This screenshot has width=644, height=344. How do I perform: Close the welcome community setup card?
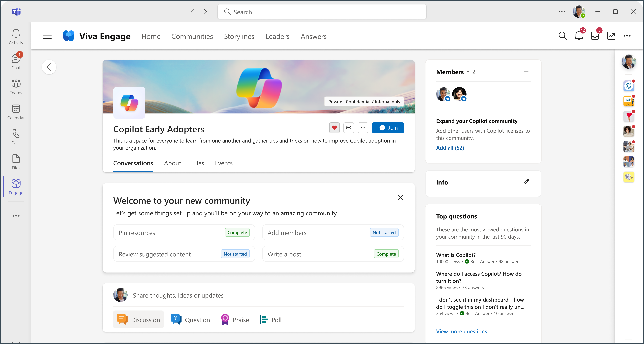400,197
